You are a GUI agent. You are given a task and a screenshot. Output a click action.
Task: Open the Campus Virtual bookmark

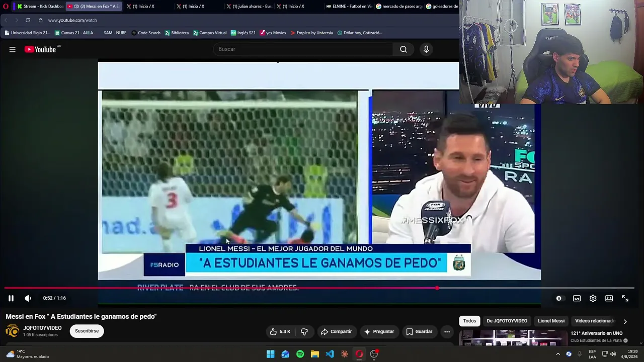pyautogui.click(x=210, y=33)
